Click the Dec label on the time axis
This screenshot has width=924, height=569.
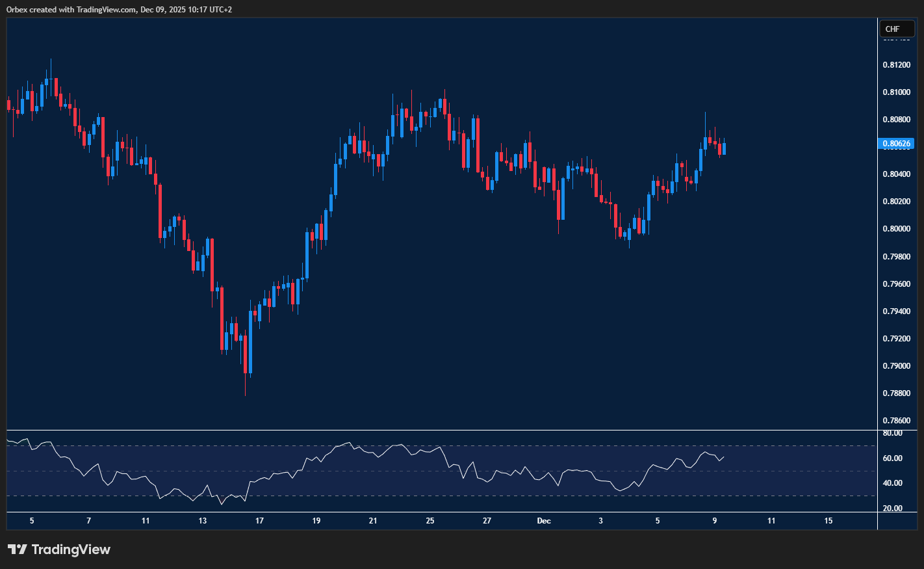pyautogui.click(x=544, y=521)
